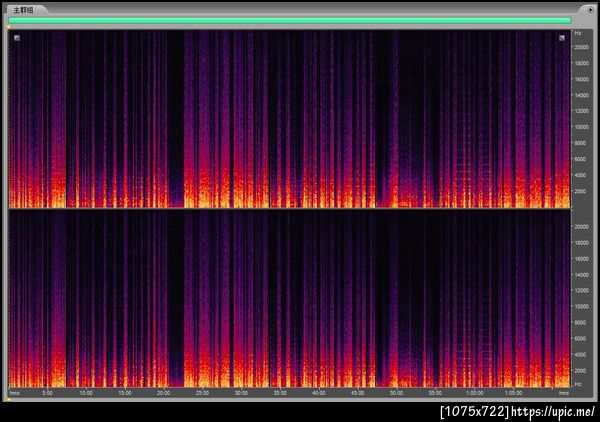Viewport: 600px width, 422px height.
Task: Click the yellow cursor marker below the time ruler
Action: [x=9, y=399]
